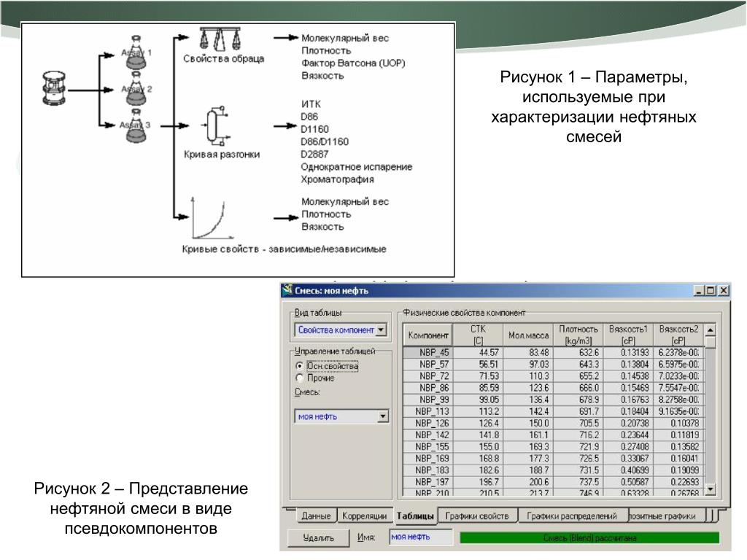Open the моя нефть blend dropdown
Image resolution: width=747 pixels, height=560 pixels.
382,416
